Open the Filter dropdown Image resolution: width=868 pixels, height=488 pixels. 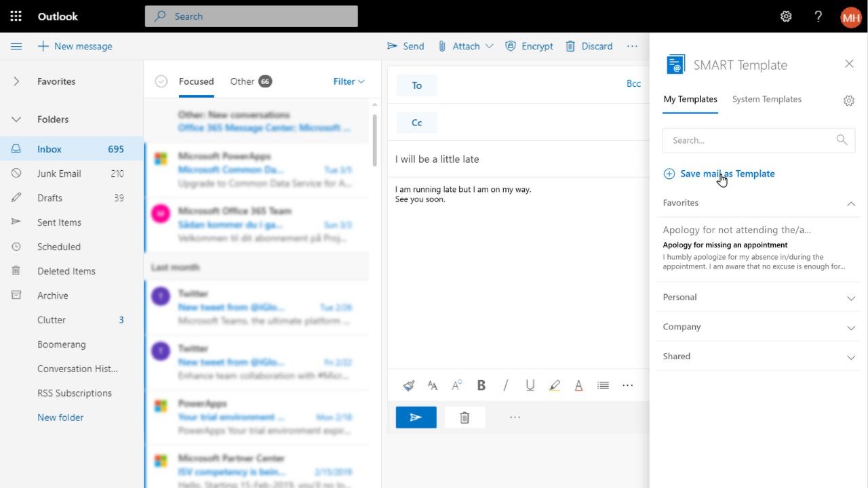pos(349,81)
